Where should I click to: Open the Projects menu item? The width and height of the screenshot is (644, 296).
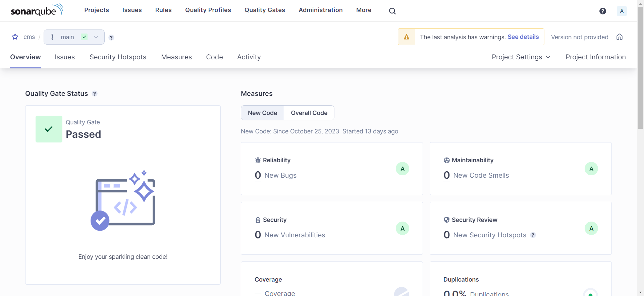[97, 10]
